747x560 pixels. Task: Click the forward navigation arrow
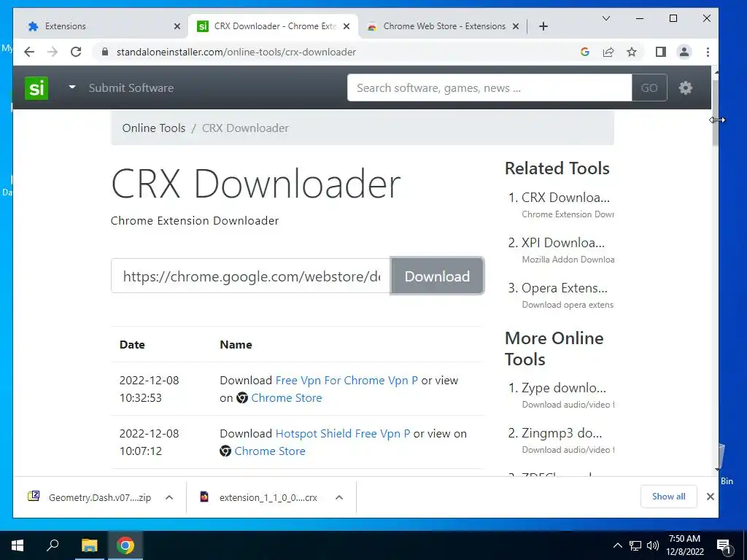pyautogui.click(x=53, y=52)
